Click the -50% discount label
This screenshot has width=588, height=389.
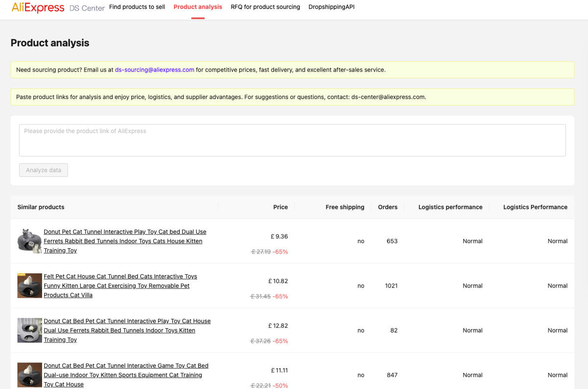(x=280, y=386)
